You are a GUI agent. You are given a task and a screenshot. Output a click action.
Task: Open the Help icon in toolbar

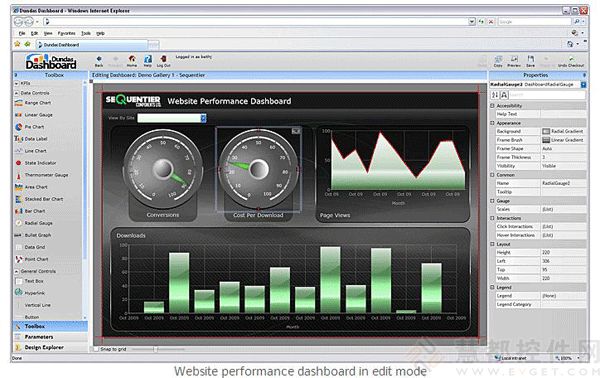(x=148, y=60)
